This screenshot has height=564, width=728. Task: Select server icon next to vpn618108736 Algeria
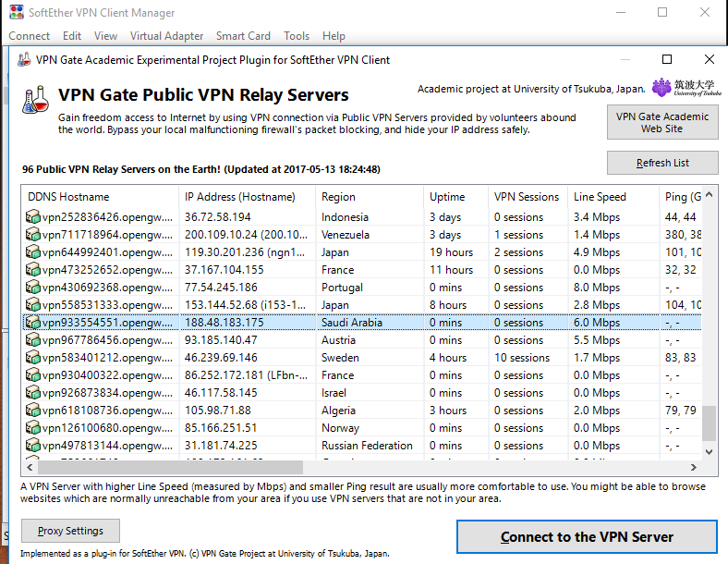(33, 411)
